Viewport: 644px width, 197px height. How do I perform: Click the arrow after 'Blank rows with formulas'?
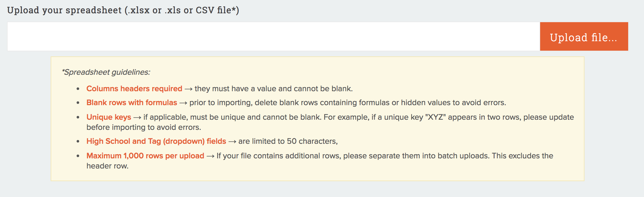[183, 103]
